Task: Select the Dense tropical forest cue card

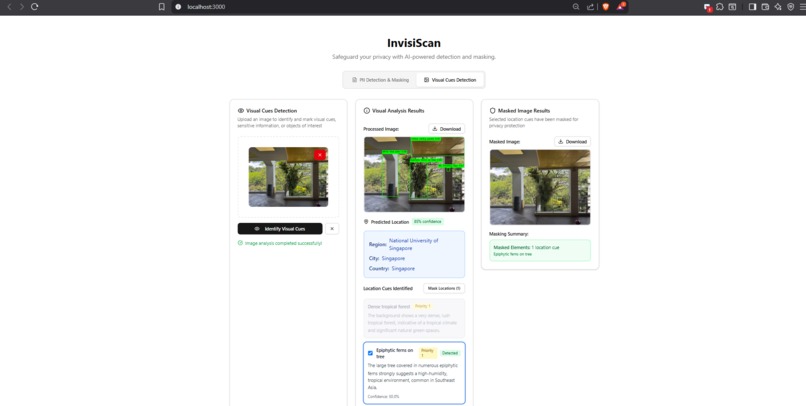Action: click(414, 318)
